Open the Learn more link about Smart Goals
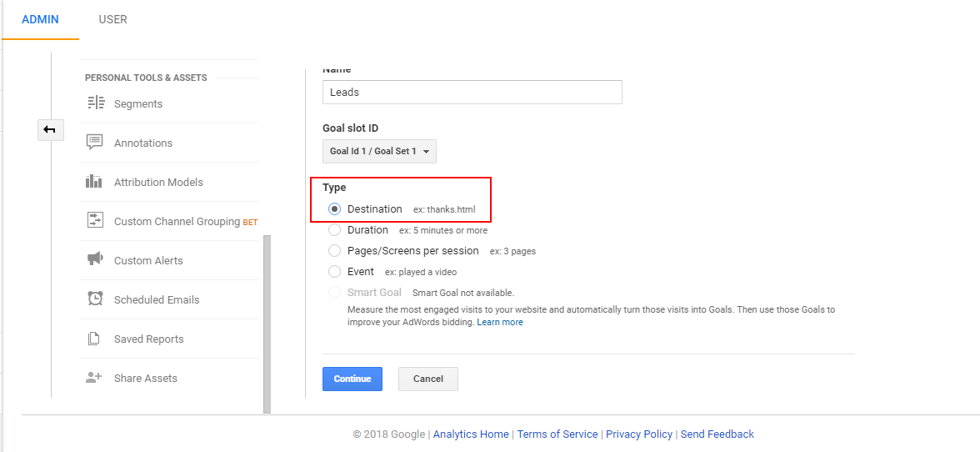This screenshot has width=980, height=452. [x=500, y=322]
